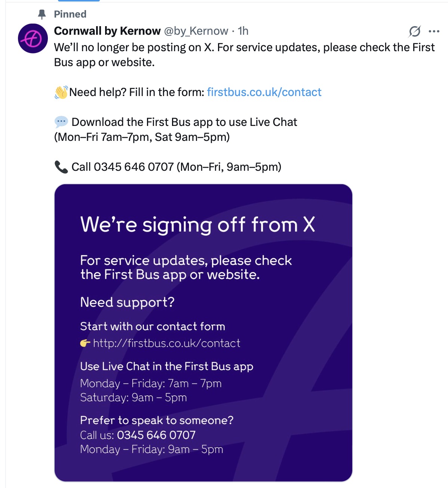Viewport: 448px width, 488px height.
Task: Click the Pinned label
Action: click(x=70, y=14)
